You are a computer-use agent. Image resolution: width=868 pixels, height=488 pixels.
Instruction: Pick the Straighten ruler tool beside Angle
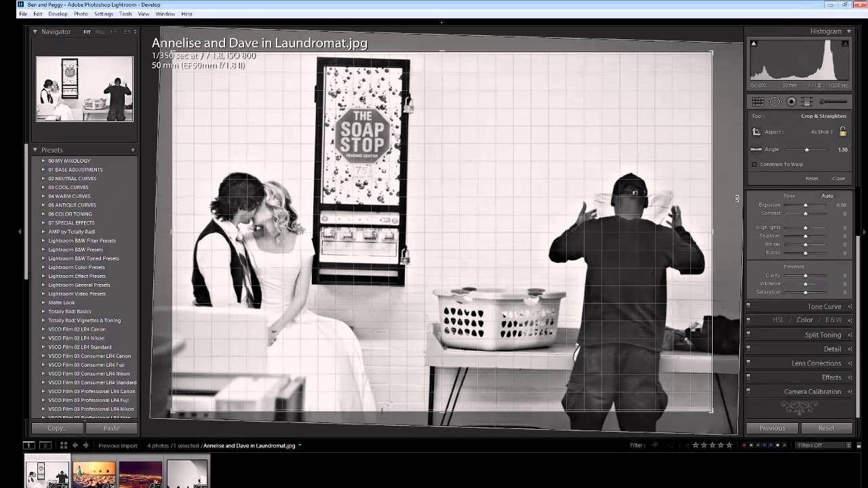(756, 149)
